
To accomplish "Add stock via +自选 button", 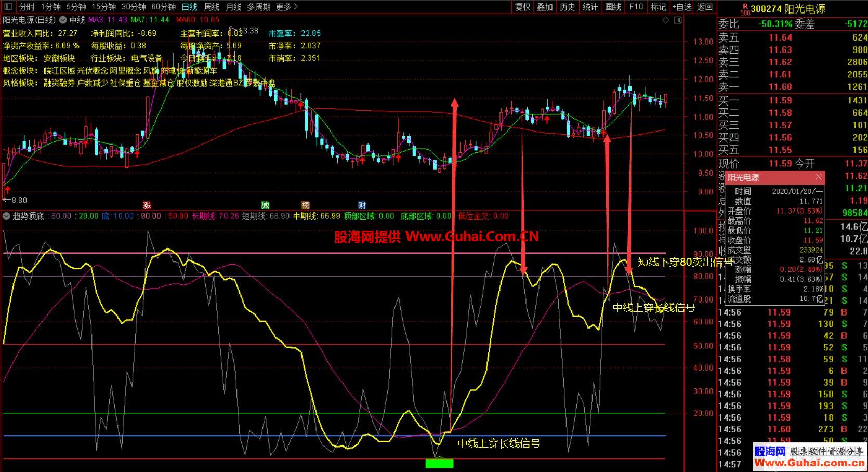I will (682, 7).
